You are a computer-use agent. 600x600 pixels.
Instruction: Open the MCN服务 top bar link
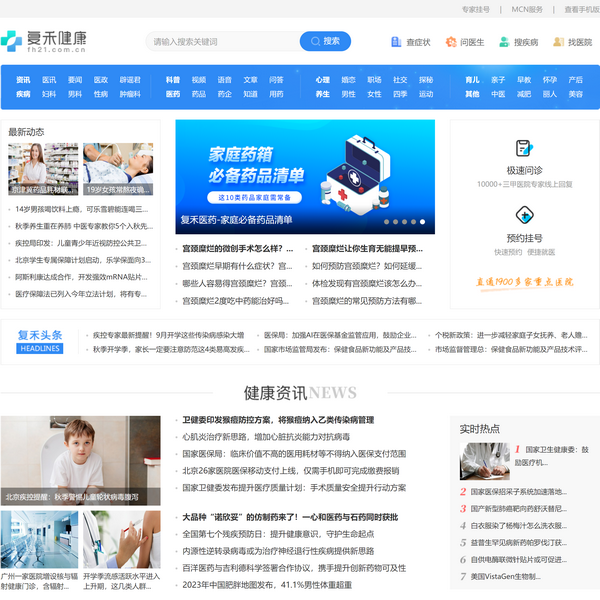527,9
